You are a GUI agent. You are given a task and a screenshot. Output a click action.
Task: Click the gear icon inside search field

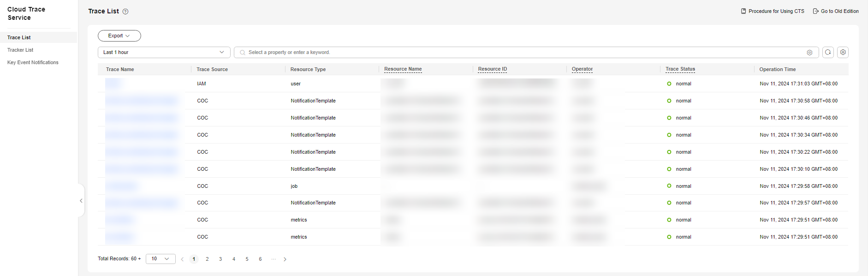point(809,53)
